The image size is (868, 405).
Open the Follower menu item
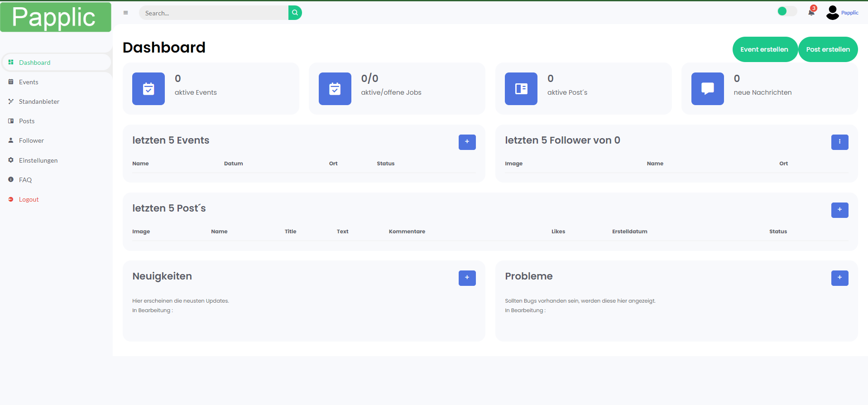(x=57, y=140)
